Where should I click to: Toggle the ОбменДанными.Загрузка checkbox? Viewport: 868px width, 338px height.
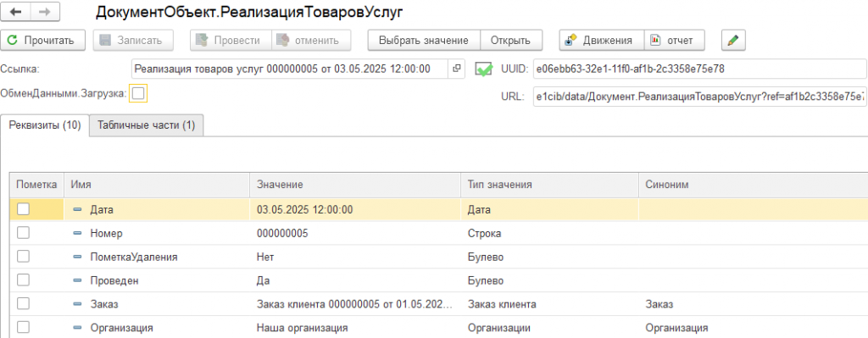point(138,93)
